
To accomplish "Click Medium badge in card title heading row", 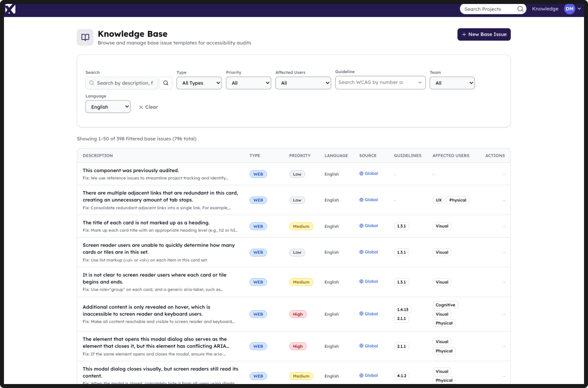I will pyautogui.click(x=301, y=226).
